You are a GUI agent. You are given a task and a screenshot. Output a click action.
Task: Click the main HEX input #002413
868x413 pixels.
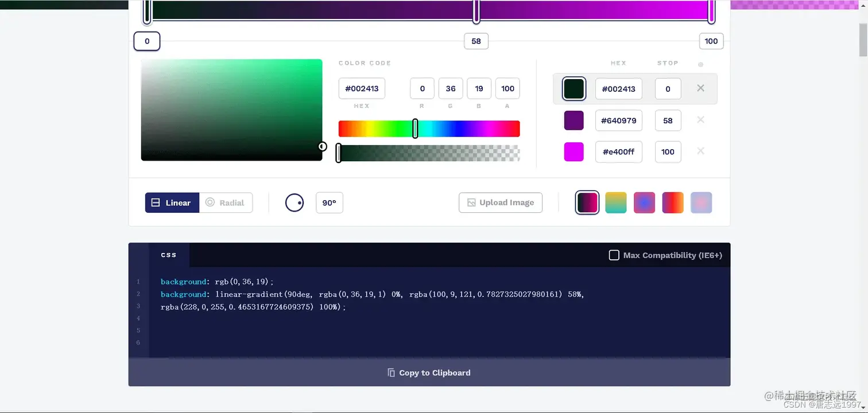362,88
